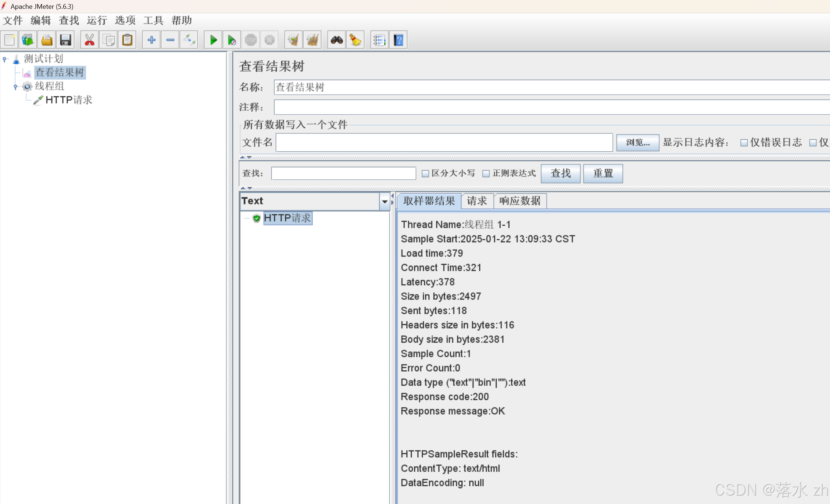The image size is (830, 504).
Task: Toggle the file panel collapse arrows
Action: (246, 157)
